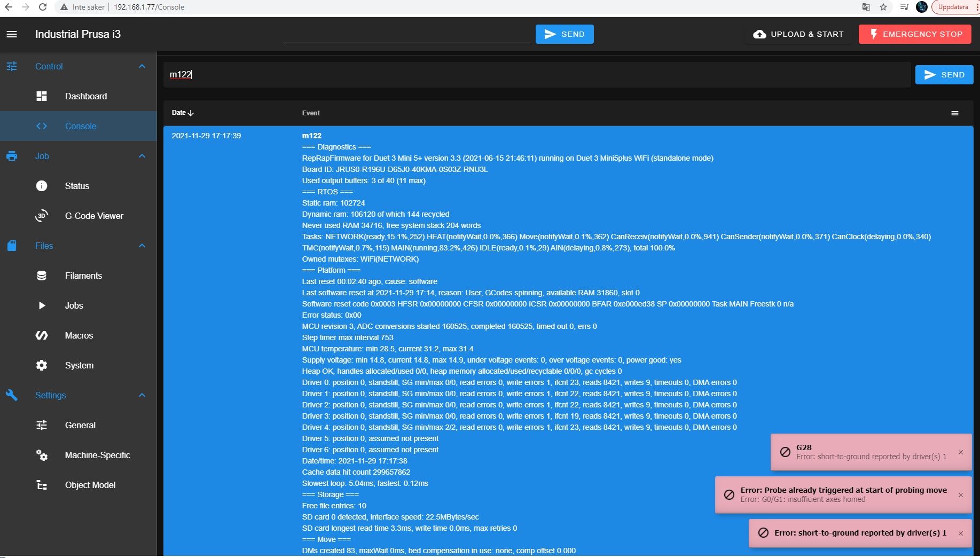Click the Macros icon
This screenshot has height=558, width=980.
point(42,335)
